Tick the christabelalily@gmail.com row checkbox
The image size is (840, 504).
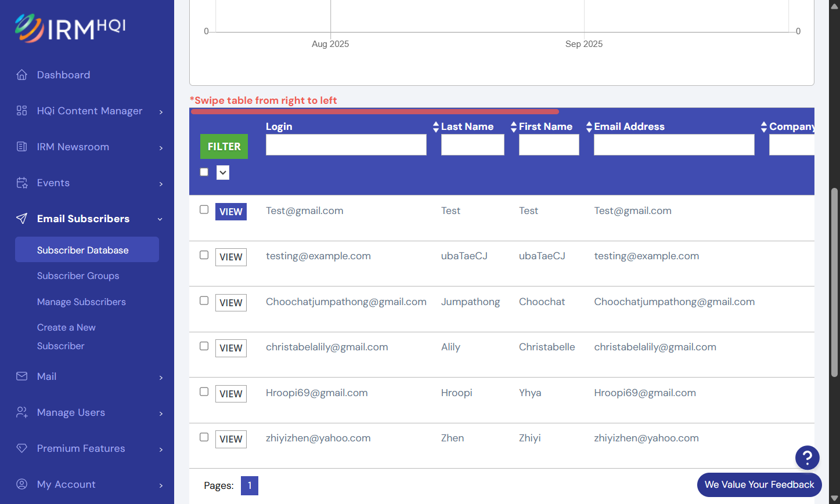(204, 346)
